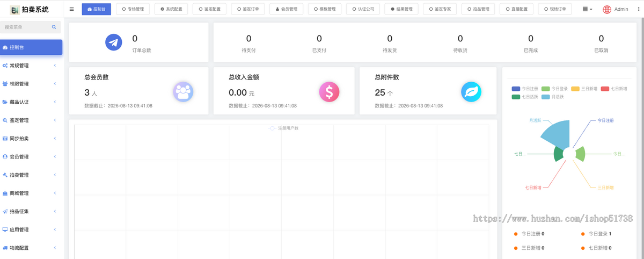Toggle 注册用户数 series legend in line chart

coord(283,128)
